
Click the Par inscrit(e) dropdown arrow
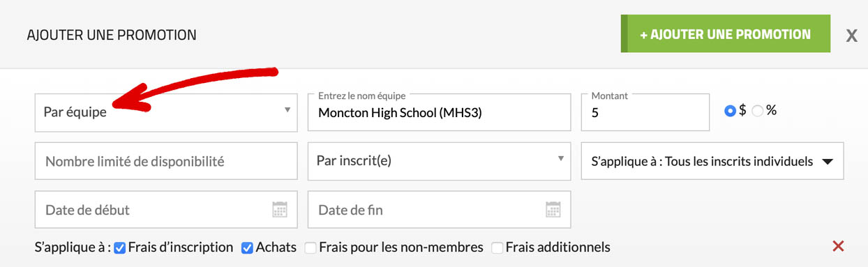tap(560, 159)
